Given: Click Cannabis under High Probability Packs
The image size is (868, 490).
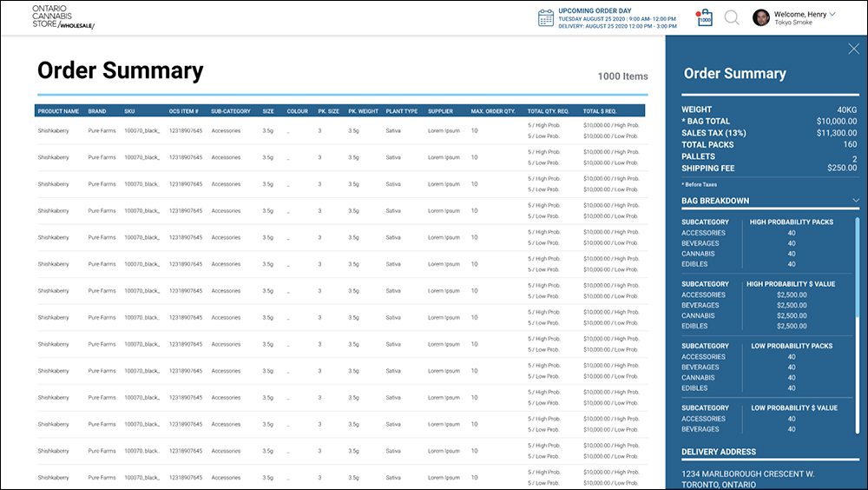Looking at the screenshot, I should coord(698,254).
